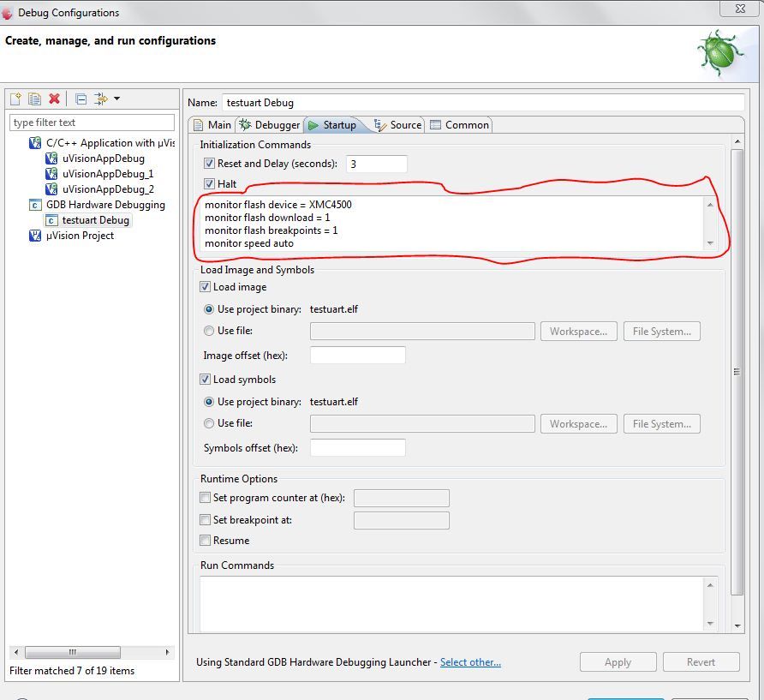Viewport: 764px width, 700px height.
Task: Click inside the initialization commands text area
Action: (451, 224)
